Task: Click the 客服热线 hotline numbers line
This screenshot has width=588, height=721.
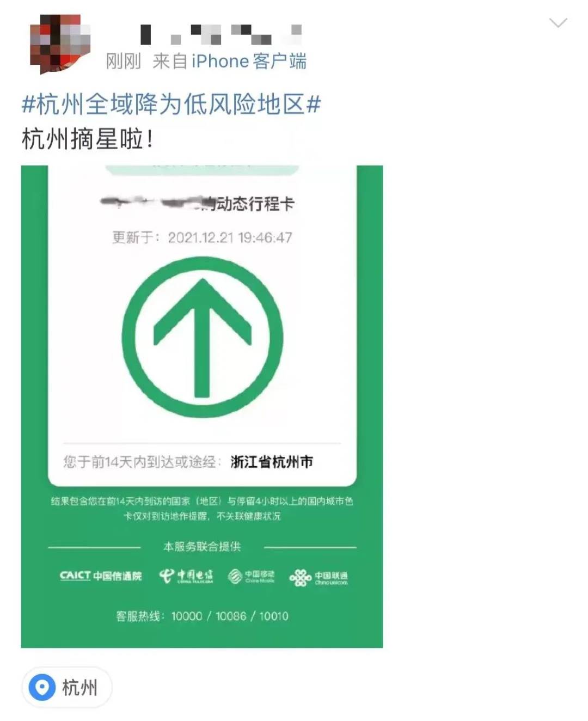Action: tap(202, 616)
